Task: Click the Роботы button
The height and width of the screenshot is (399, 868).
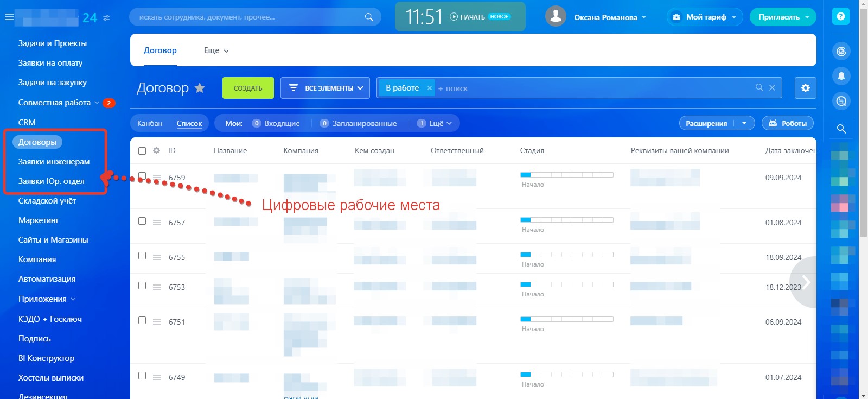Action: [787, 123]
